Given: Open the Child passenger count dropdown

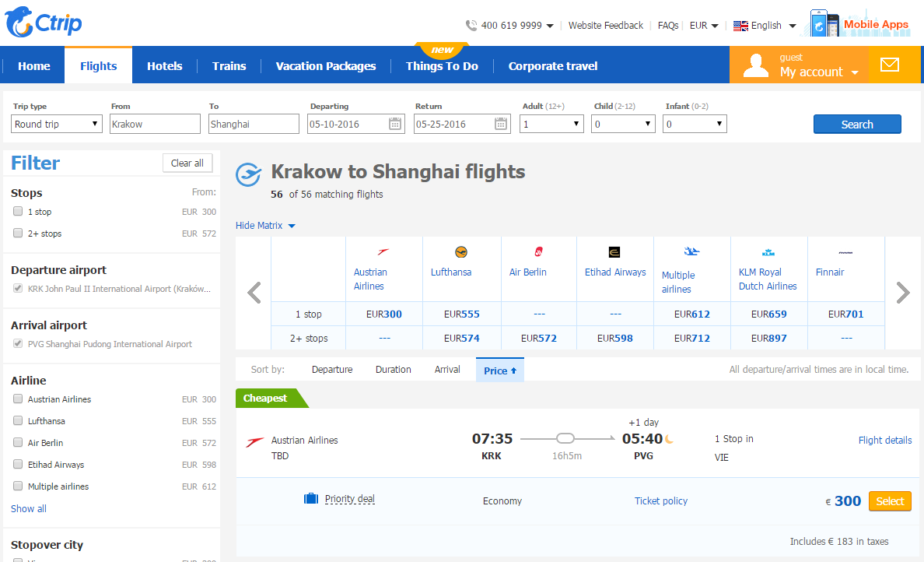Looking at the screenshot, I should tap(623, 124).
